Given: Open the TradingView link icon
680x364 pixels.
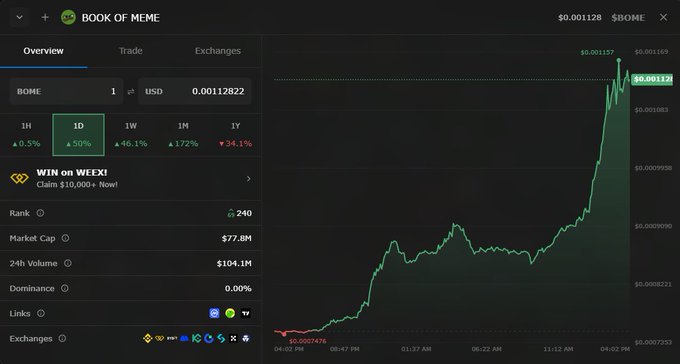Looking at the screenshot, I should tap(246, 313).
